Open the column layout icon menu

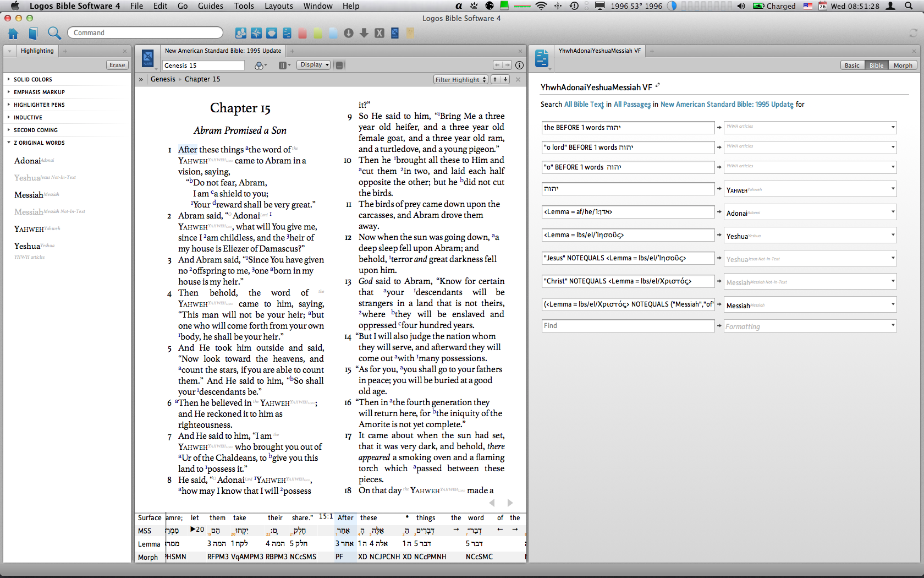pyautogui.click(x=284, y=66)
